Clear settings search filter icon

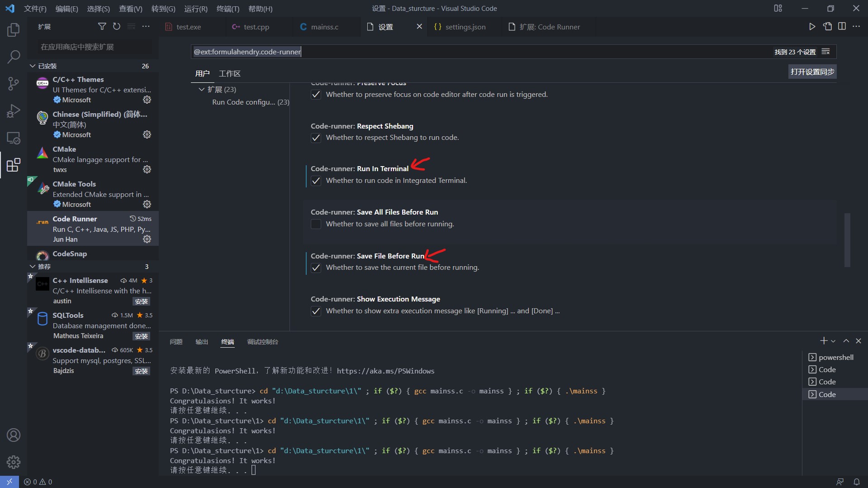pos(826,52)
